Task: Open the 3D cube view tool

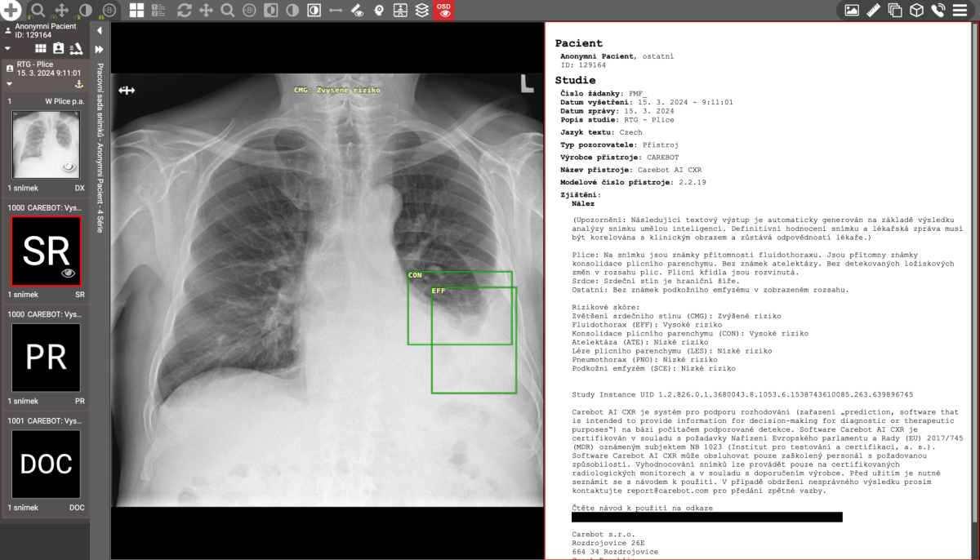Action: [916, 11]
